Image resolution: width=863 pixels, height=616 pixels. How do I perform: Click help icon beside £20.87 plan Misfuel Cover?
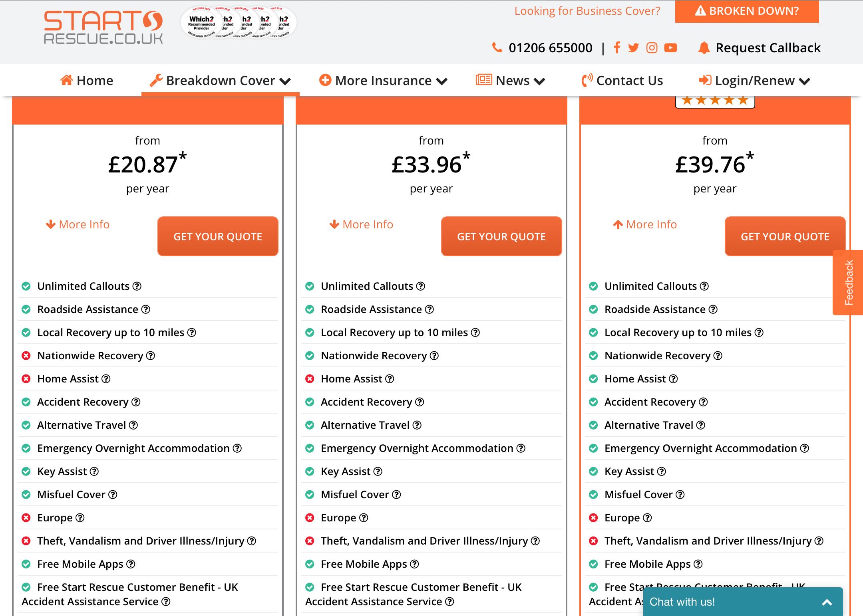click(113, 495)
